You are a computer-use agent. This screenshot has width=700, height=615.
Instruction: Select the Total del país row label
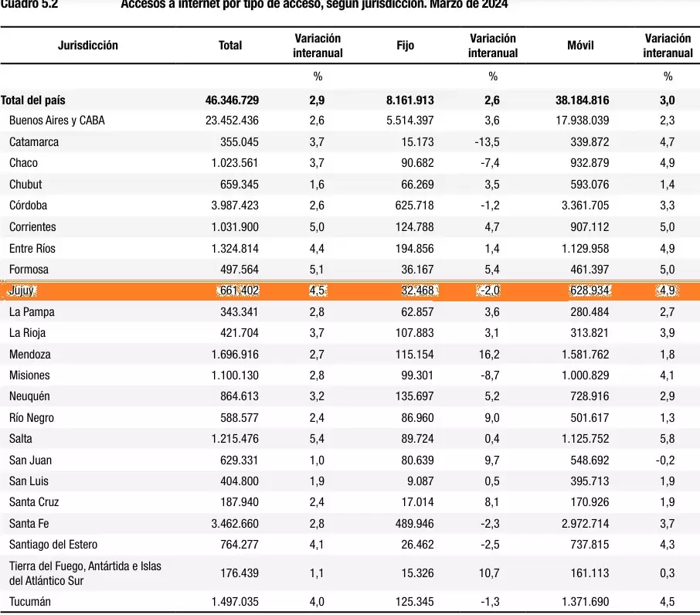point(32,100)
